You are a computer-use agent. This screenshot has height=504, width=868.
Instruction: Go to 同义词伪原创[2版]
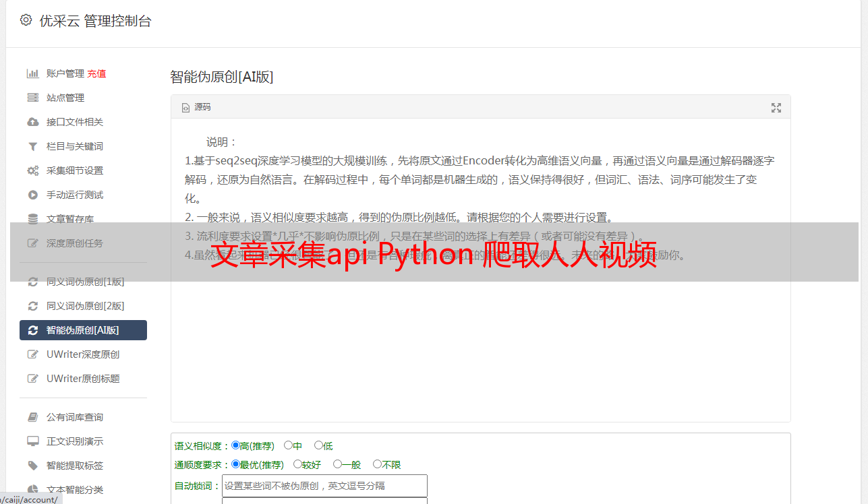point(86,306)
